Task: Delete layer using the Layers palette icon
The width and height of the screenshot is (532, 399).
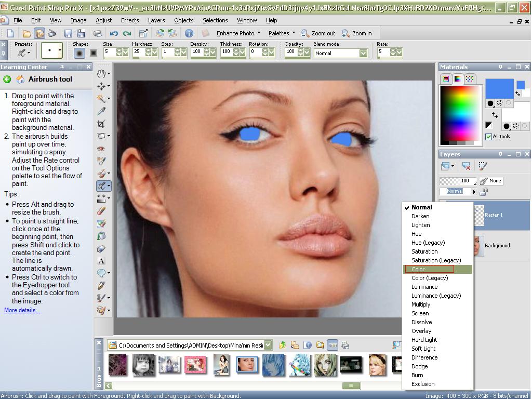Action: 466,166
